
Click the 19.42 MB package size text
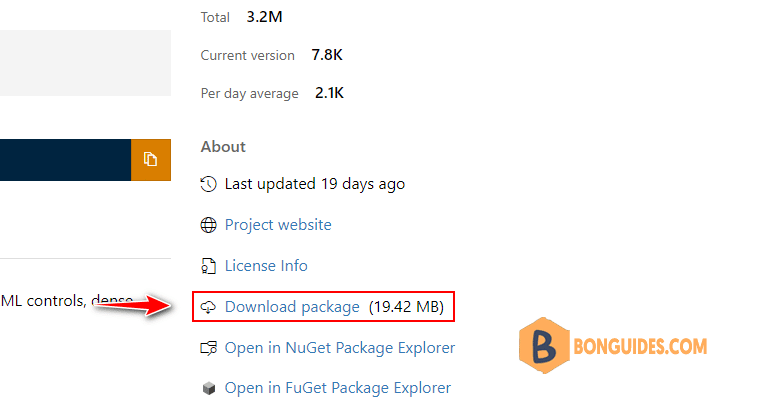click(406, 307)
